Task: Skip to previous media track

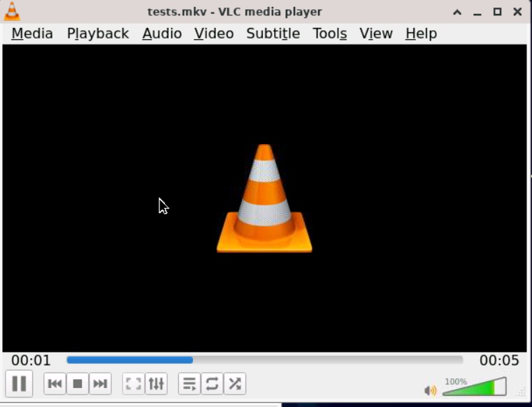Action: (55, 384)
